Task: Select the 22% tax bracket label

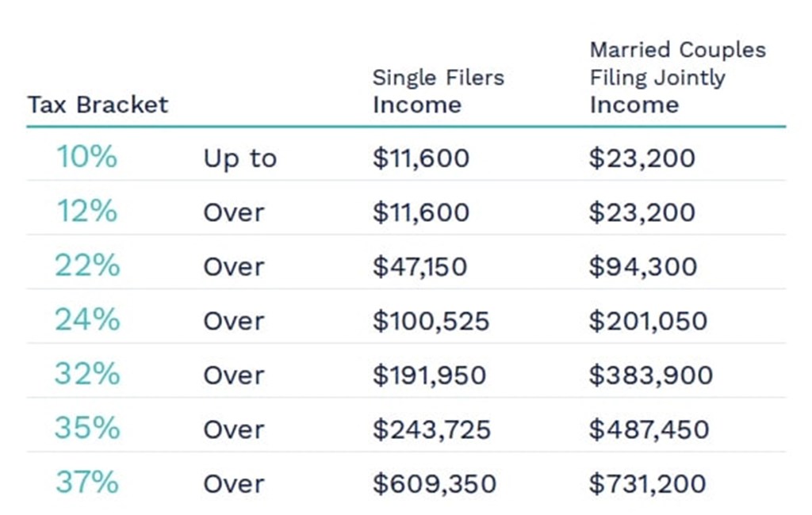Action: [x=87, y=265]
